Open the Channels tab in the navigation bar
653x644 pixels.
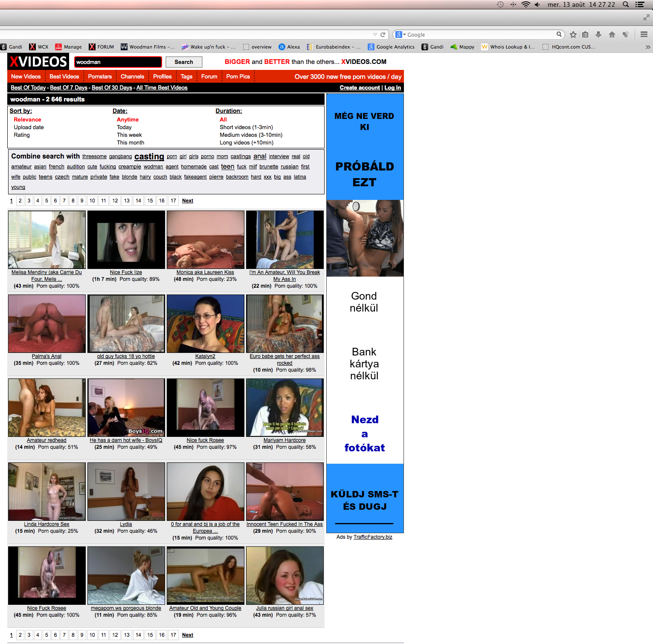132,77
